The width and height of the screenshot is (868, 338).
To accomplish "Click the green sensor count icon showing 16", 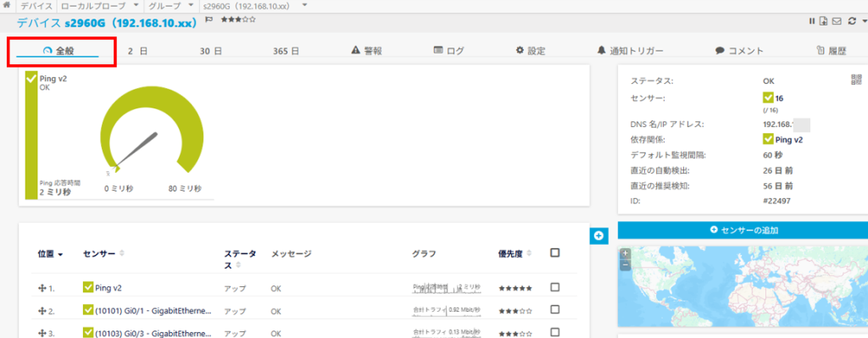I will click(x=768, y=98).
